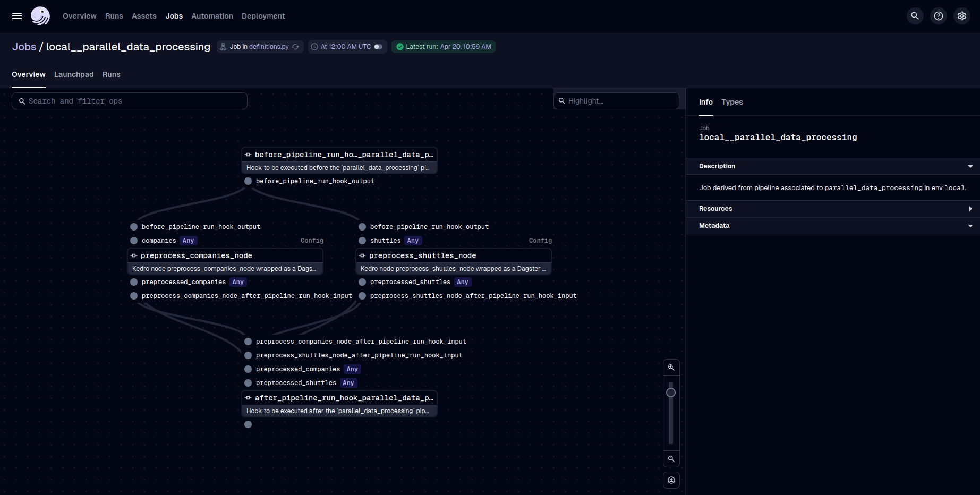This screenshot has width=980, height=495.
Task: Open the At 12:00 AM UTC schedule link
Action: click(x=346, y=47)
